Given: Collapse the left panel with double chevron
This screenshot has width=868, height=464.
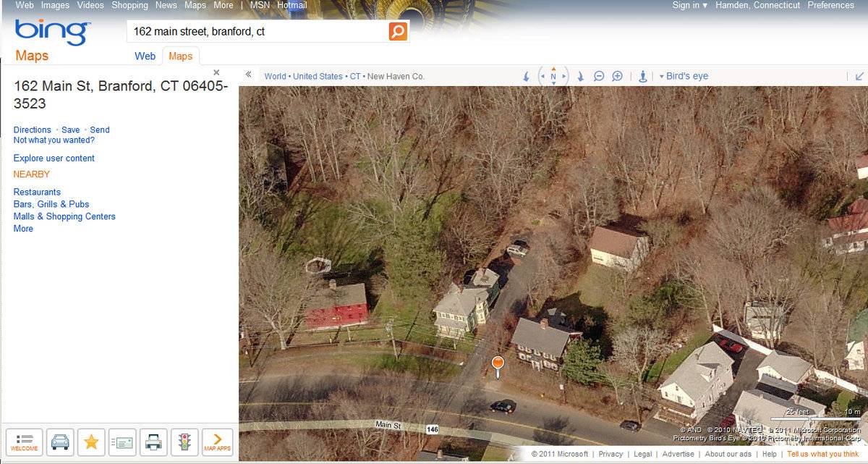Looking at the screenshot, I should 248,75.
